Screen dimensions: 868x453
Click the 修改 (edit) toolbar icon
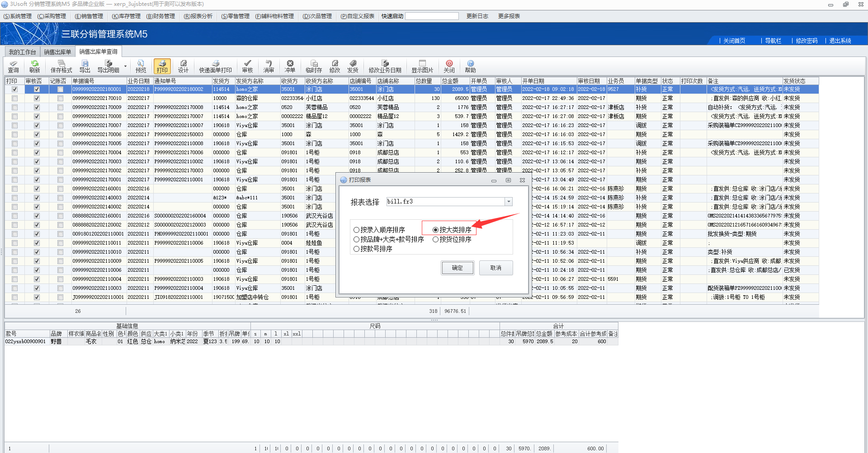pos(335,66)
